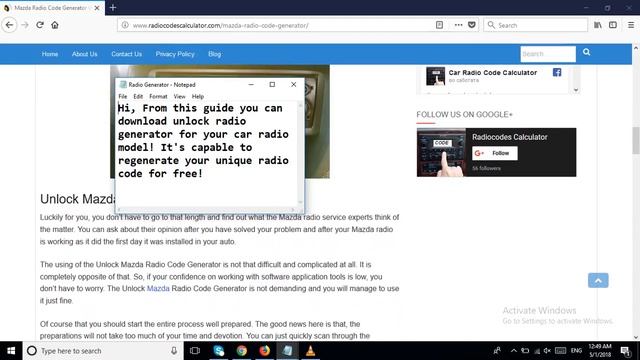Open Notepad File menu
Viewport: 640px width, 360px height.
122,96
